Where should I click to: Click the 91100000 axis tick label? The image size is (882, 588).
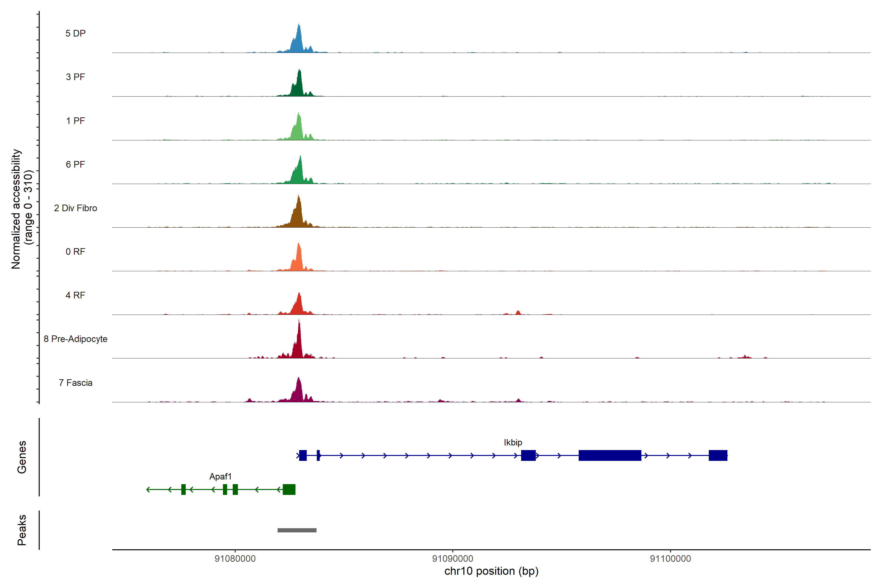pos(670,559)
